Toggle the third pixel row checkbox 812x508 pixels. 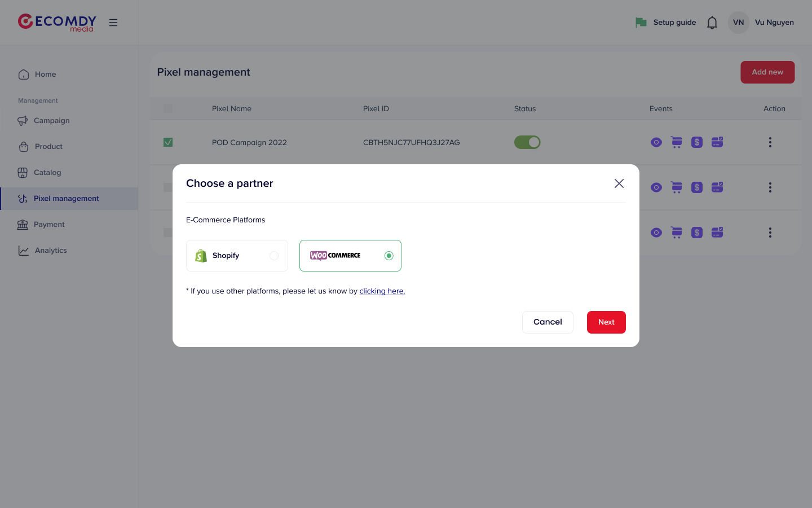[168, 233]
